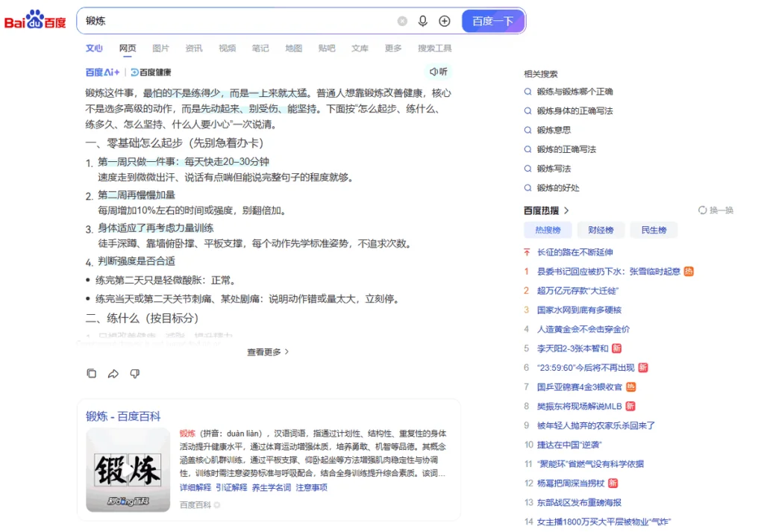Open hot topic 捷达在中国"逆袭"
764x532 pixels.
569,445
